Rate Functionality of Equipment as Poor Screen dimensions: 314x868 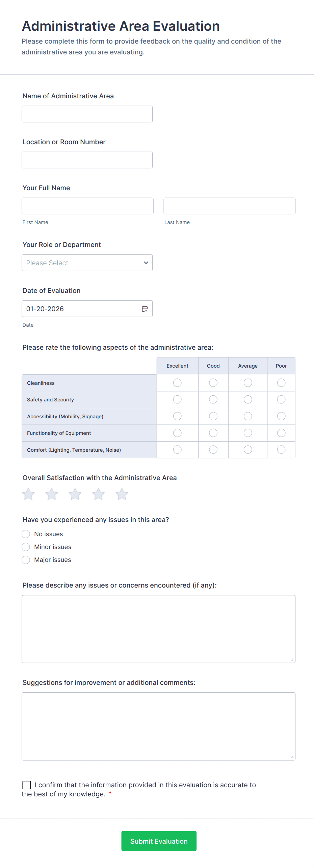[x=281, y=433]
